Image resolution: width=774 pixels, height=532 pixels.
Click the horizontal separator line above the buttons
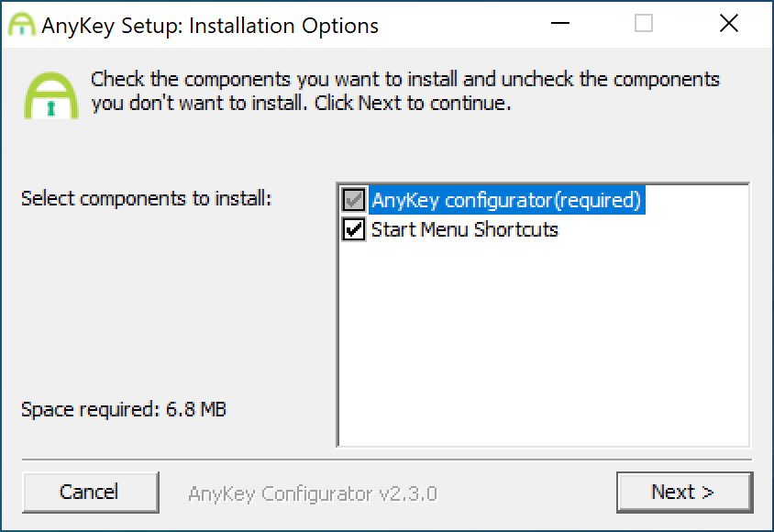coord(387,460)
